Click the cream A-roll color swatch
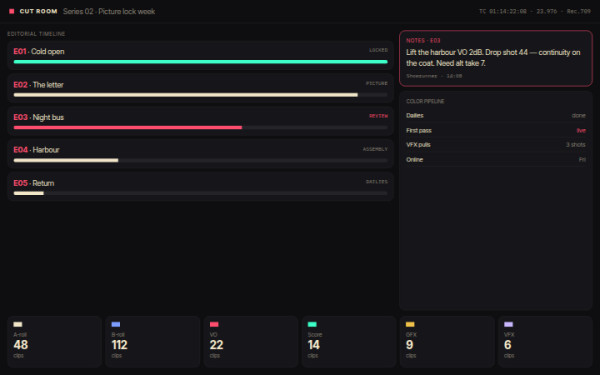The width and height of the screenshot is (600, 375). [18, 324]
